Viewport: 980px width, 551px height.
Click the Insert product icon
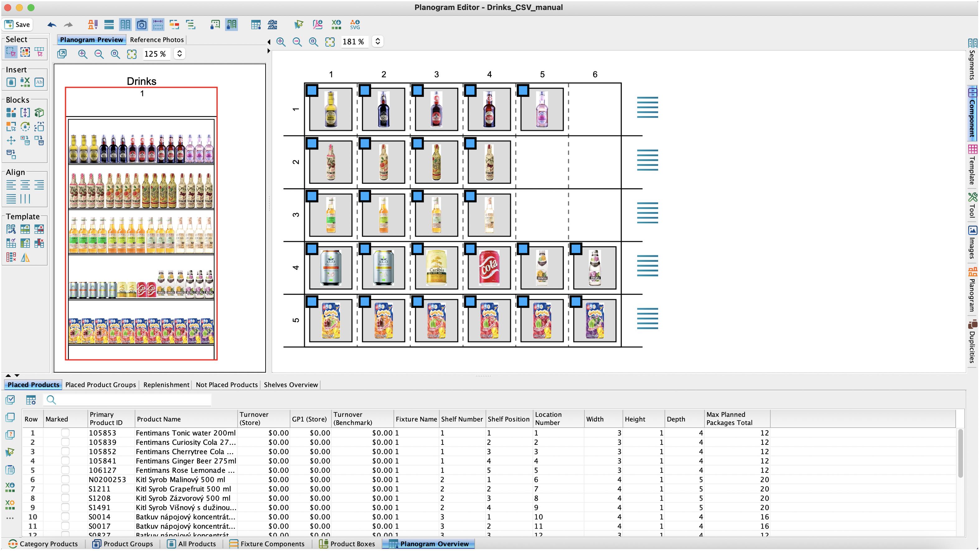pos(11,82)
